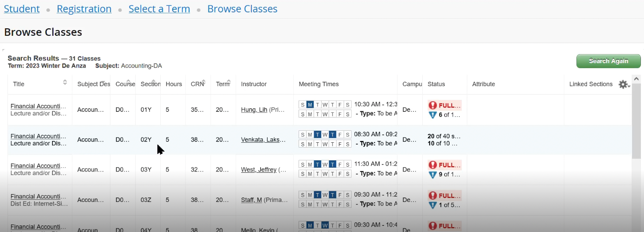Image resolution: width=644 pixels, height=232 pixels.
Task: Click the red FULL icon in West, Jeffrey row
Action: tap(433, 165)
